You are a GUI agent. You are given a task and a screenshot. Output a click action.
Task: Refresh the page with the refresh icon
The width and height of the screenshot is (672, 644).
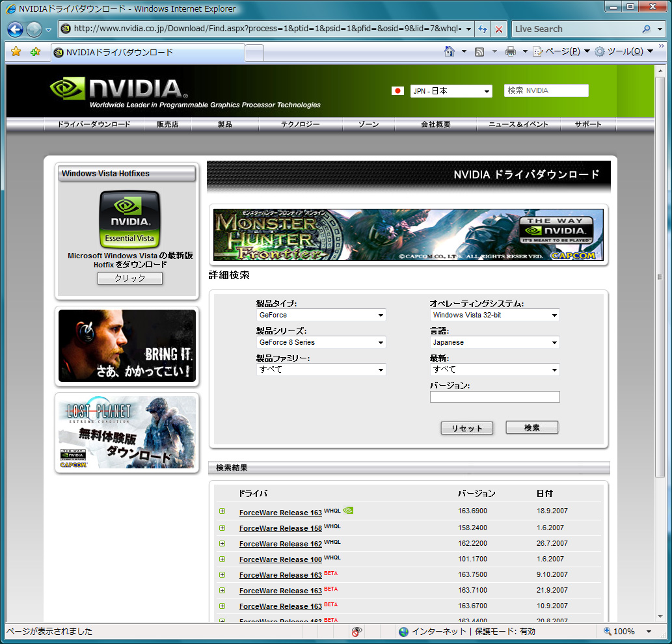(x=483, y=29)
